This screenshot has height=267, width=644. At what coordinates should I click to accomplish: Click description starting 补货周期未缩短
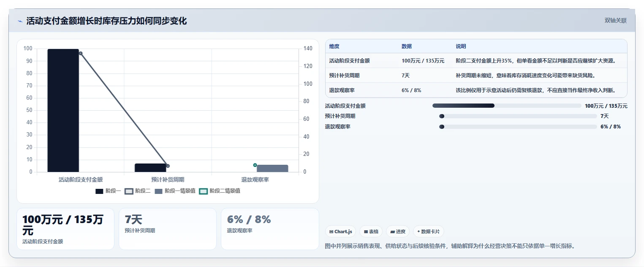526,76
